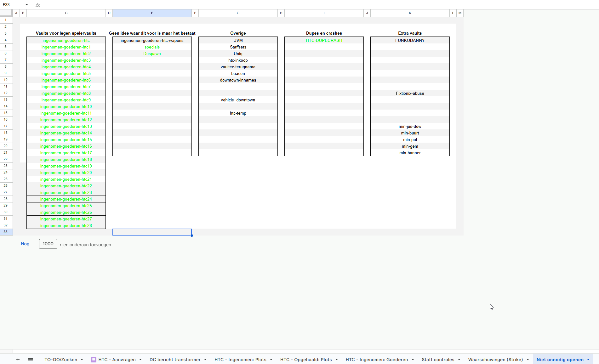Expand the TO-DO/Zoeken tab menu arrow

pyautogui.click(x=82, y=360)
